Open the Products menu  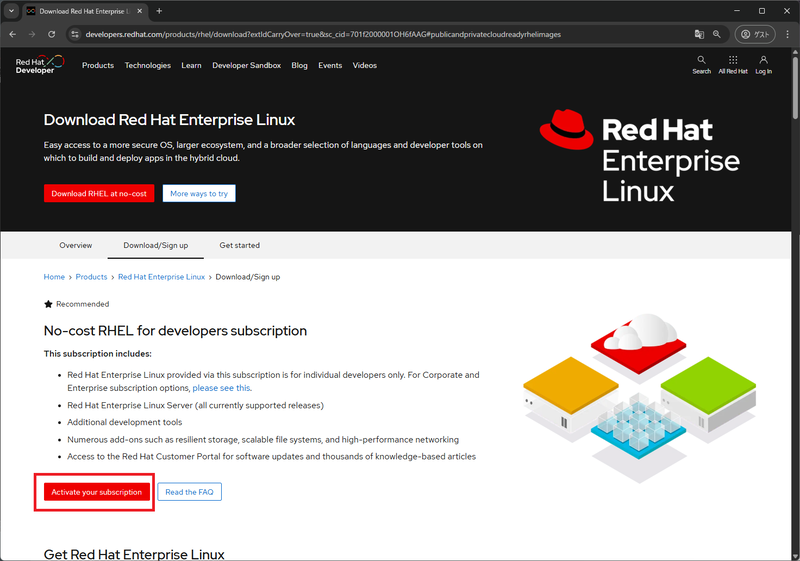[x=98, y=65]
